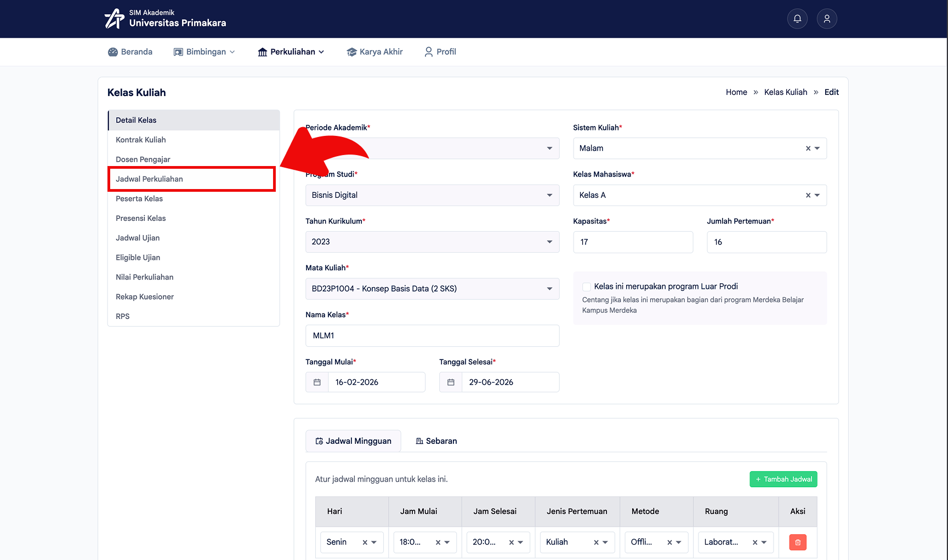This screenshot has width=948, height=560.
Task: Open Dosen Pengajar in the sidebar
Action: coord(194,159)
